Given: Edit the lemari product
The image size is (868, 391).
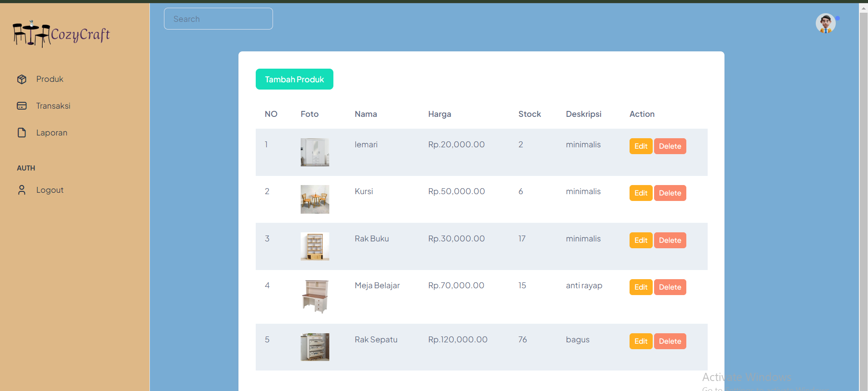Looking at the screenshot, I should coord(640,146).
